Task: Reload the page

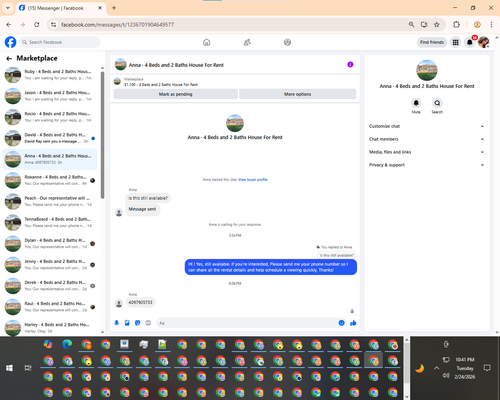Action: 37,24
